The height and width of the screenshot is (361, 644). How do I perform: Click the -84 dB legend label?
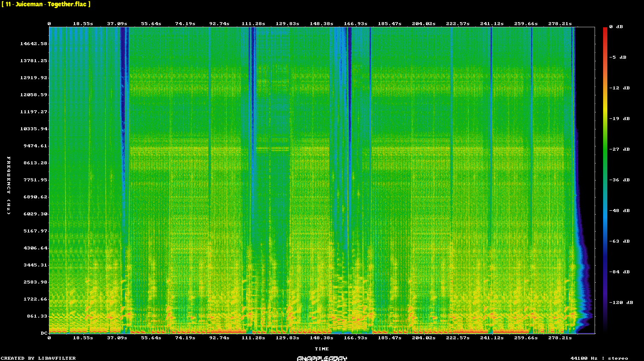point(619,272)
